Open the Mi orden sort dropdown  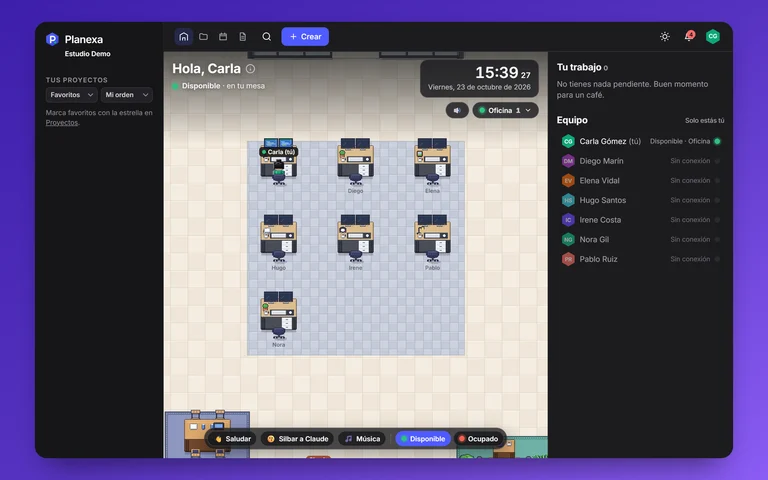coord(127,95)
